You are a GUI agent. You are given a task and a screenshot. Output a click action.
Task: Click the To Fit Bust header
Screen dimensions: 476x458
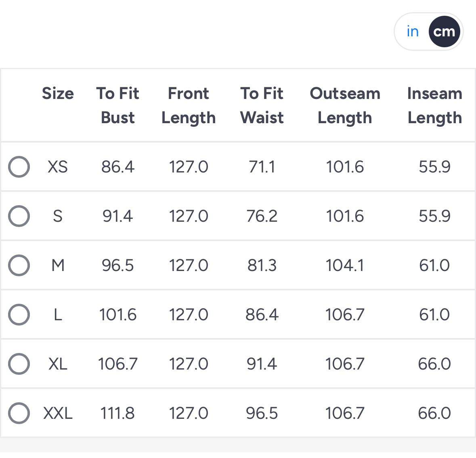click(x=117, y=105)
